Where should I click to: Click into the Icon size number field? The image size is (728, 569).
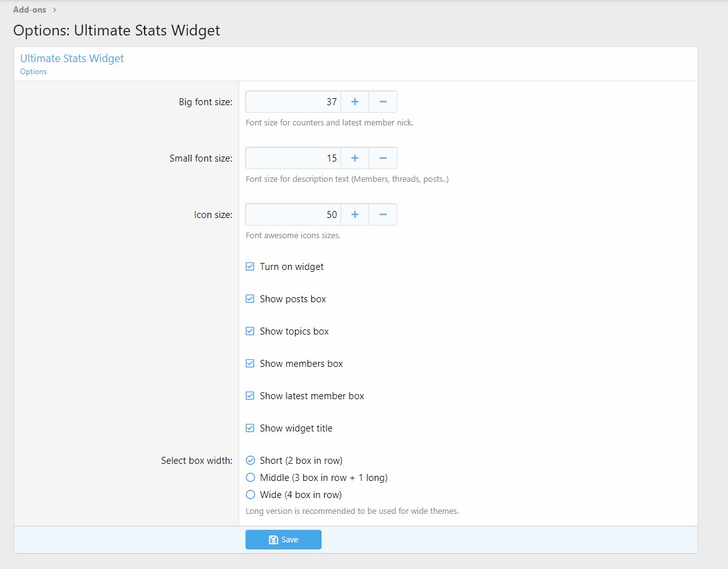(293, 215)
